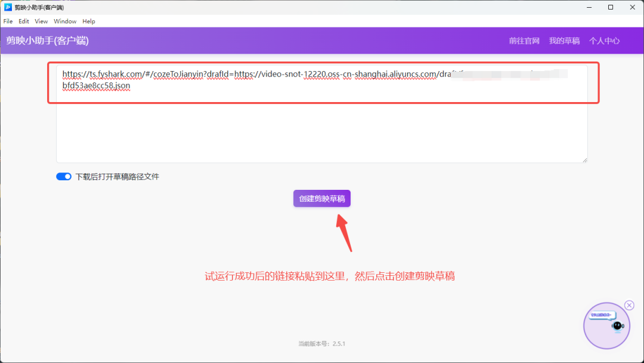Open the File menu

click(8, 21)
